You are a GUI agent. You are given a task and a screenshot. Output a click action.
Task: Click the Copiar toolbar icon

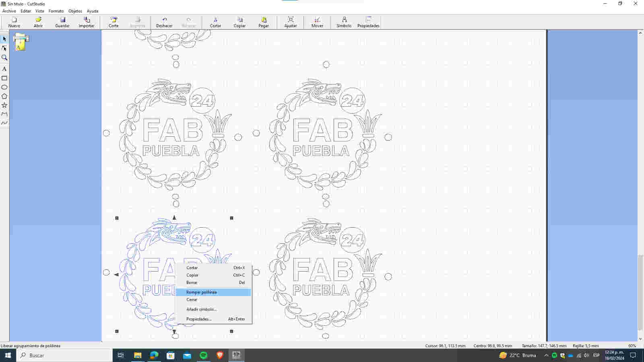[239, 22]
